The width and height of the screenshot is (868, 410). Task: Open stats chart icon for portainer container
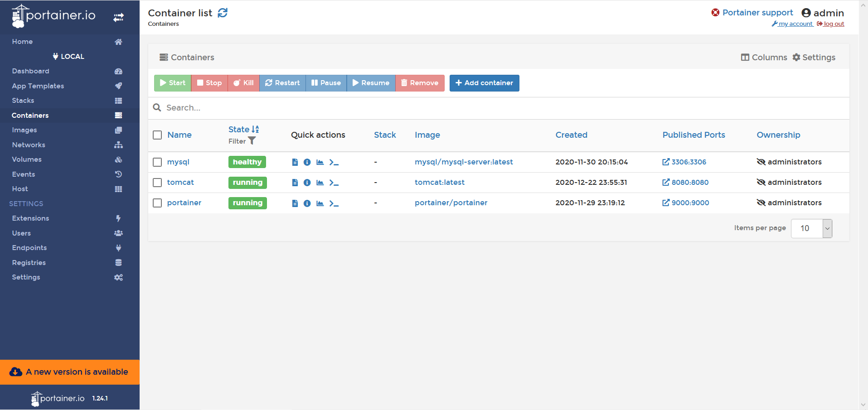pos(320,203)
